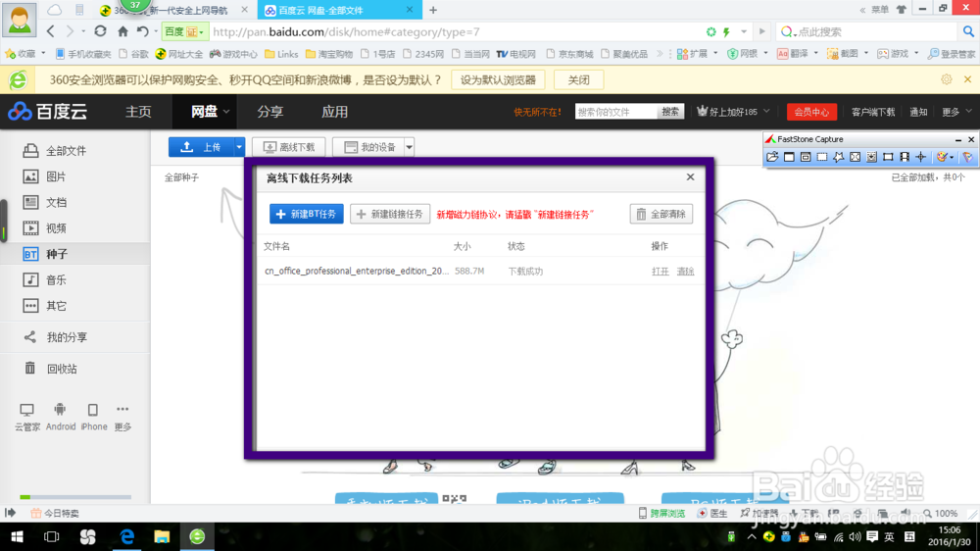The image size is (980, 551).
Task: Click the 关闭 button on notification bar
Action: point(579,80)
